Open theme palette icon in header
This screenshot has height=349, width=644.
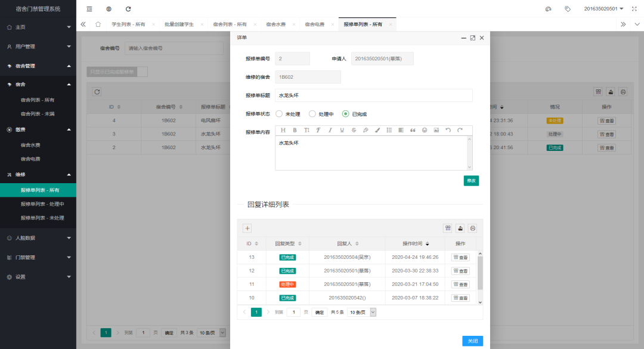pyautogui.click(x=549, y=8)
